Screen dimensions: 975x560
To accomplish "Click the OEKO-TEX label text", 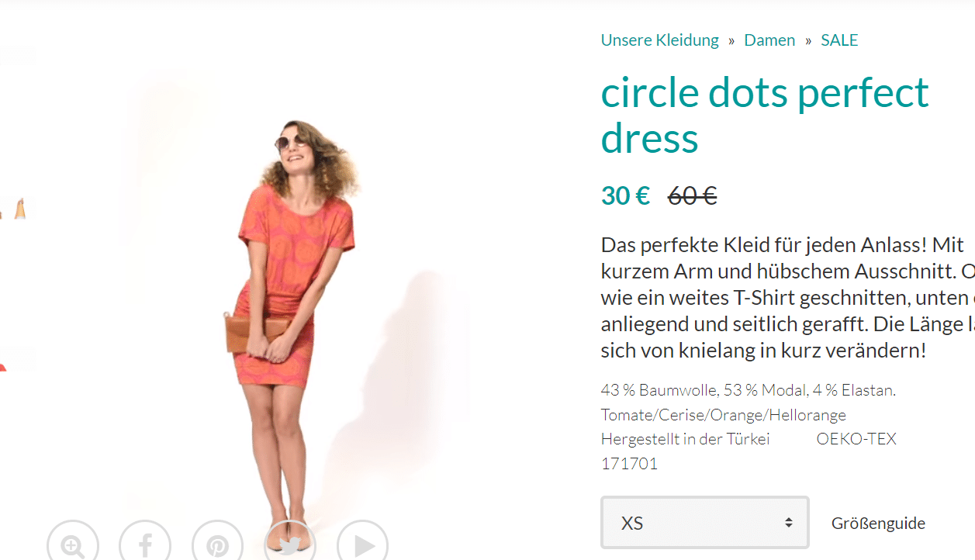I will [856, 439].
